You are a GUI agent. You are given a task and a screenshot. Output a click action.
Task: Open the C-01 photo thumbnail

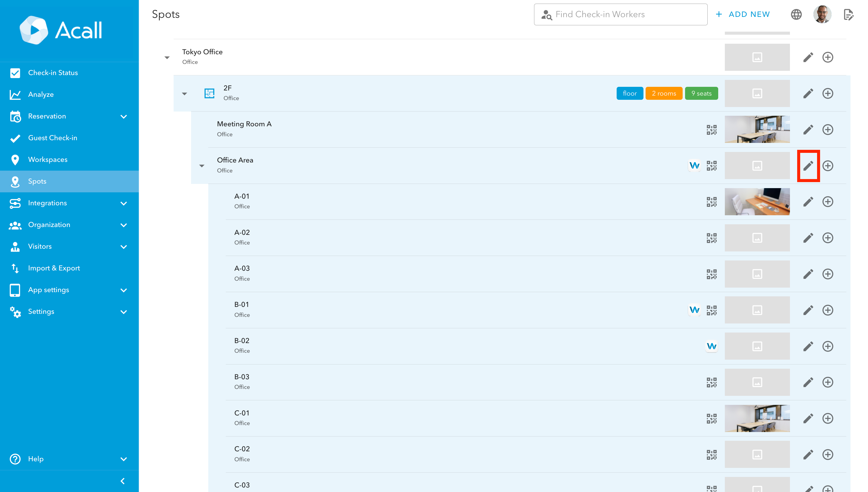coord(757,418)
